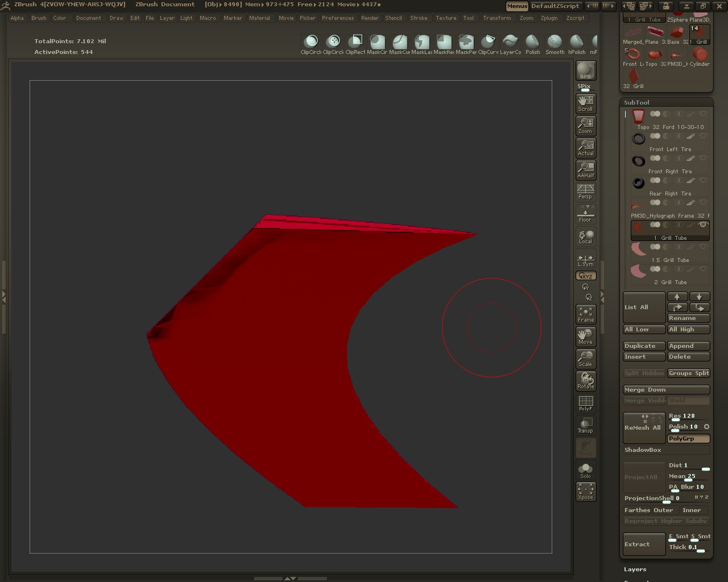
Task: Activate the Rotate tool icon
Action: pyautogui.click(x=585, y=380)
